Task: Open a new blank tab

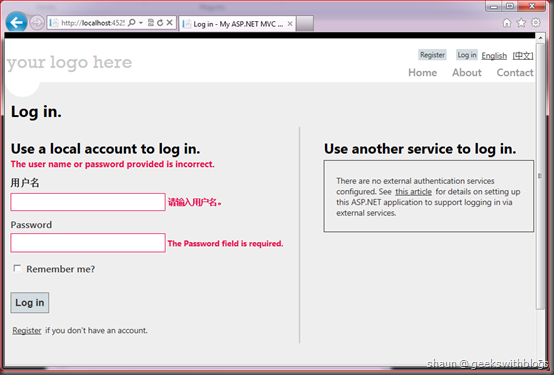Action: 305,24
